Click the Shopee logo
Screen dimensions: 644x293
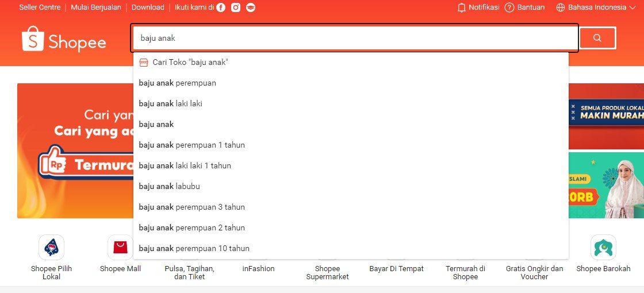(64, 39)
